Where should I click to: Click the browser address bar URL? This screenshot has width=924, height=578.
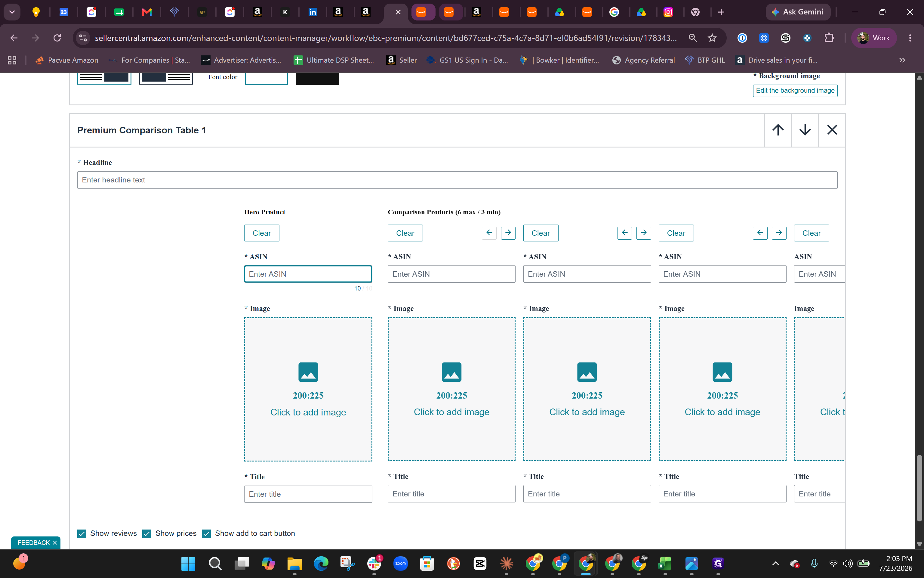click(386, 38)
